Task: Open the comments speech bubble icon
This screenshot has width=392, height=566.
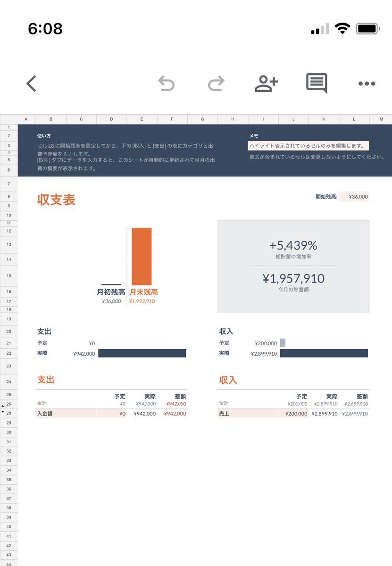Action: tap(317, 83)
